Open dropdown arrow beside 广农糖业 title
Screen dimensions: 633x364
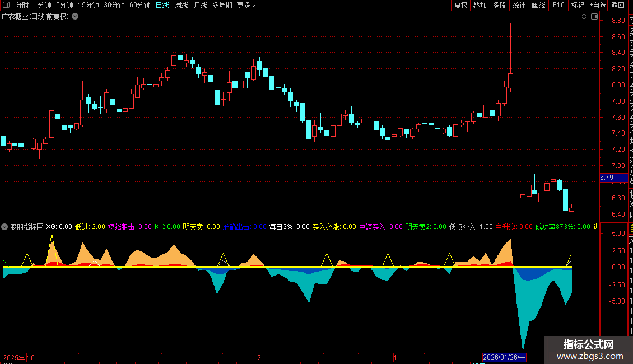[x=75, y=17]
